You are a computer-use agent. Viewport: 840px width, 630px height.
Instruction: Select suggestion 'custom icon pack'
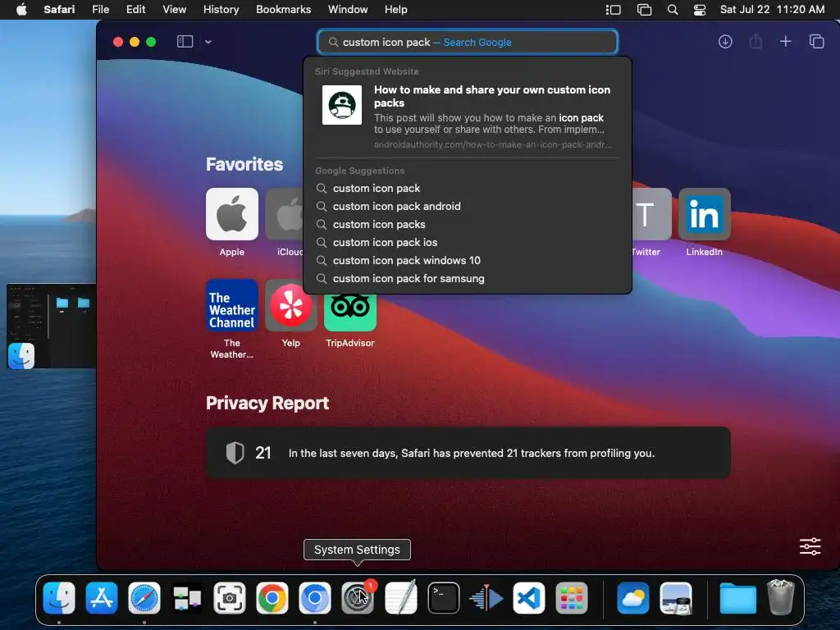(x=467, y=188)
